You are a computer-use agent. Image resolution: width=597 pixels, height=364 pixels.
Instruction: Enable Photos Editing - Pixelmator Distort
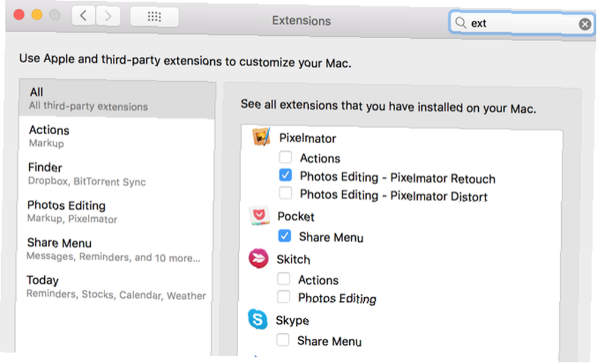[285, 193]
